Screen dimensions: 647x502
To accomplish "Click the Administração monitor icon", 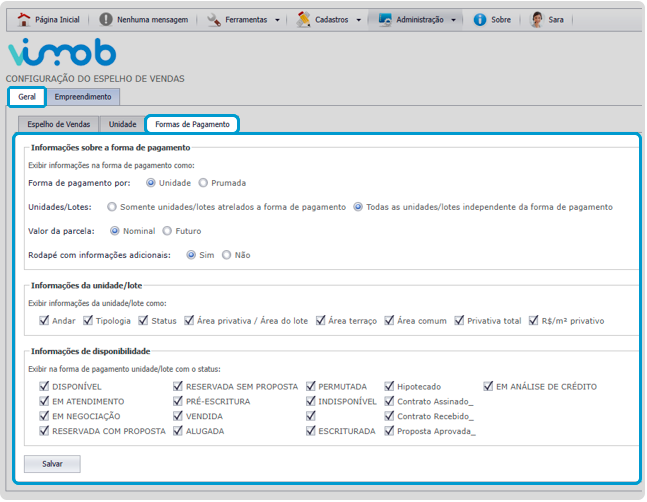I will click(x=385, y=19).
